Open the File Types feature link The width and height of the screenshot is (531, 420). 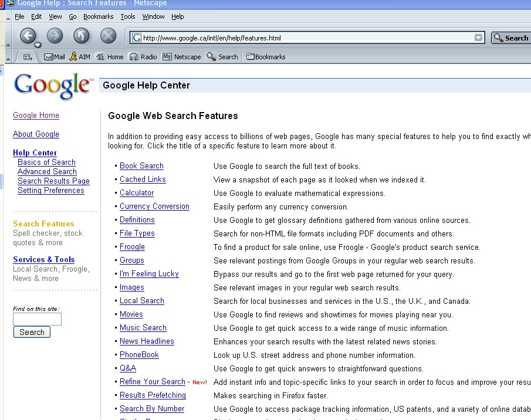tap(137, 233)
